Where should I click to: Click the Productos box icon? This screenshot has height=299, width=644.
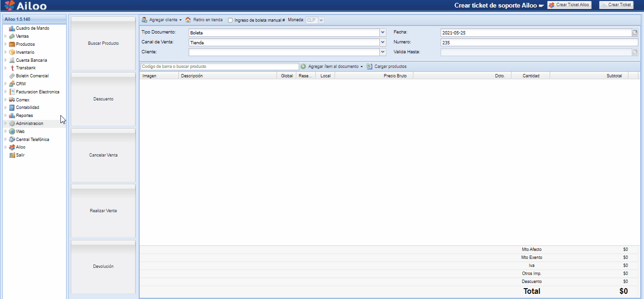pyautogui.click(x=12, y=44)
